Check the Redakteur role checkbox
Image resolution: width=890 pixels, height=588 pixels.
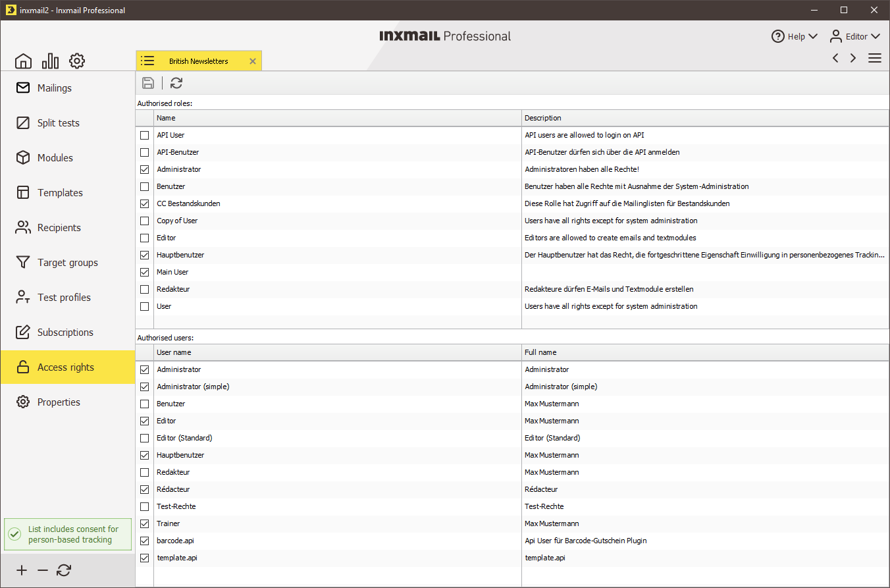145,289
